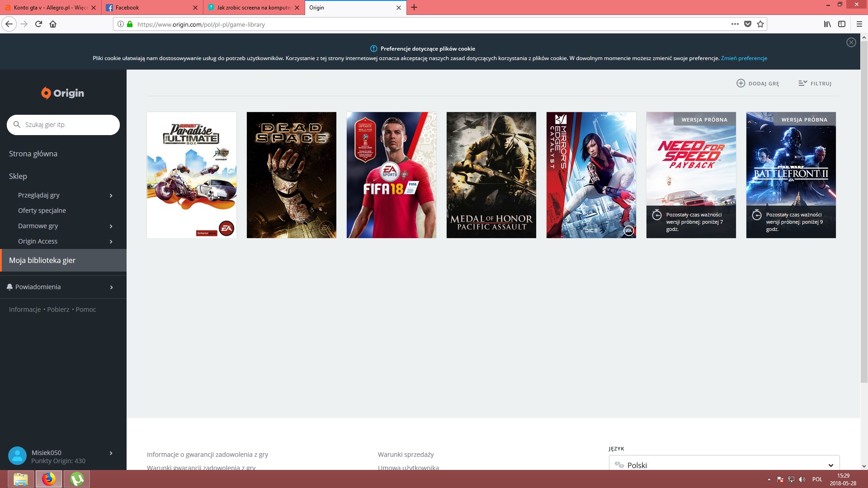This screenshot has height=488, width=868.
Task: Open the Filtruj filter option
Action: pyautogui.click(x=815, y=83)
